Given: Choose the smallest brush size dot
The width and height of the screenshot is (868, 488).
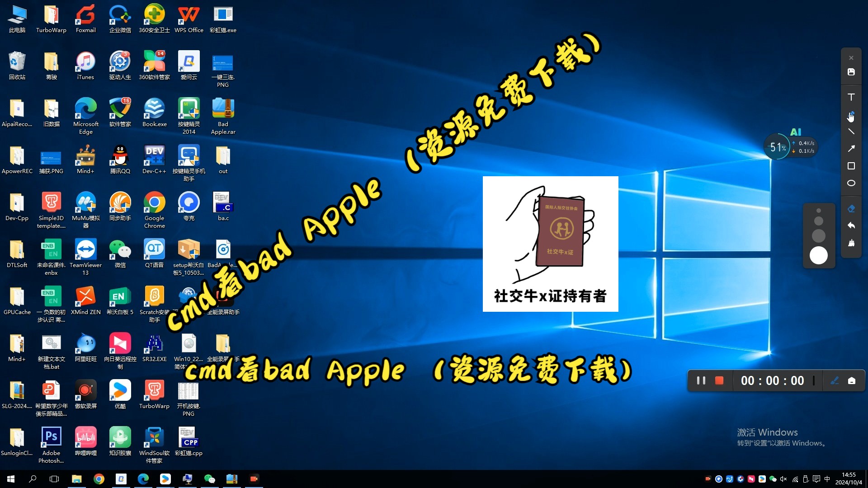Looking at the screenshot, I should coord(818,211).
